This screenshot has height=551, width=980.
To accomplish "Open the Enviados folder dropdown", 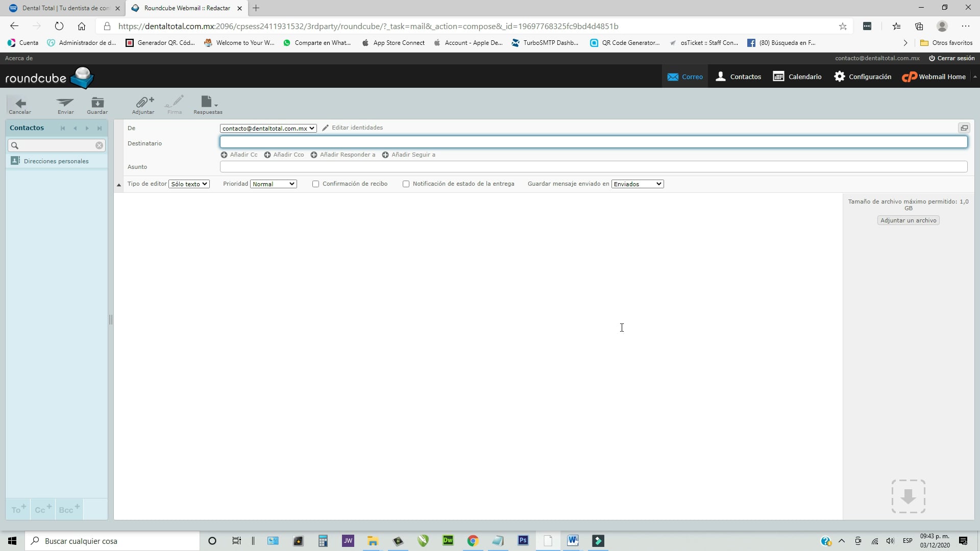I will 637,184.
